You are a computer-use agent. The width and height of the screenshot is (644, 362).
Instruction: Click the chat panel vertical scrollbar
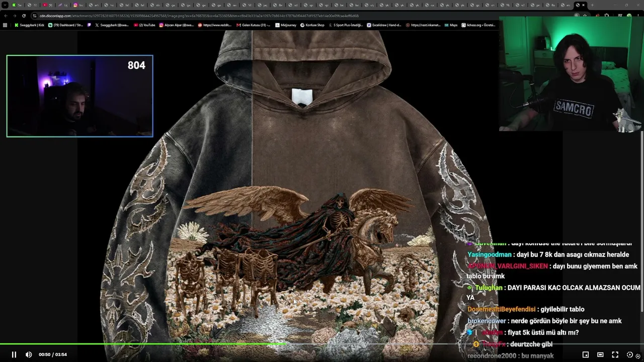pos(642,221)
